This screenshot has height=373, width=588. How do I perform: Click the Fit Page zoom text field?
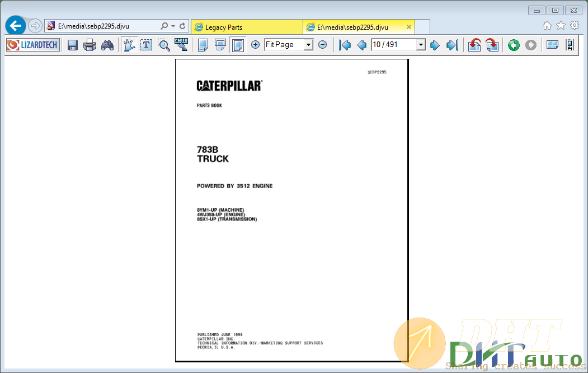284,45
